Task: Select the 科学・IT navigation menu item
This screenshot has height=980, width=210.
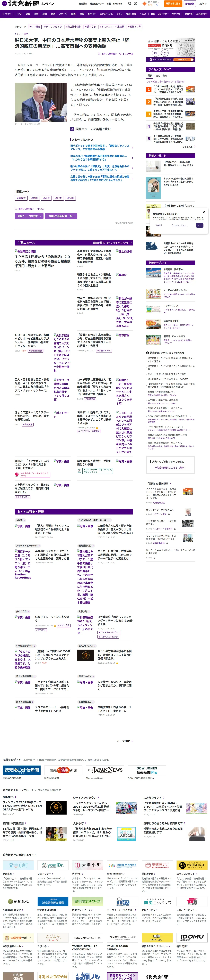Action: point(92,14)
